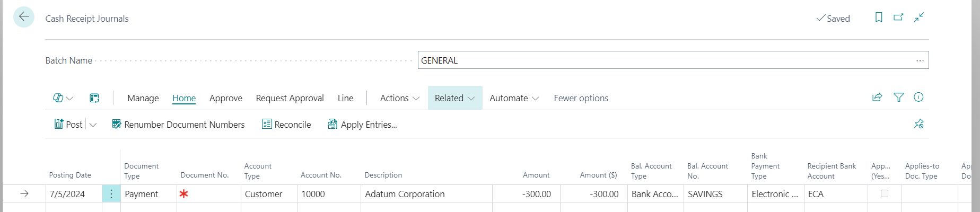Screen dimensions: 980x212
Task: Open the Request Approval menu
Action: point(290,98)
